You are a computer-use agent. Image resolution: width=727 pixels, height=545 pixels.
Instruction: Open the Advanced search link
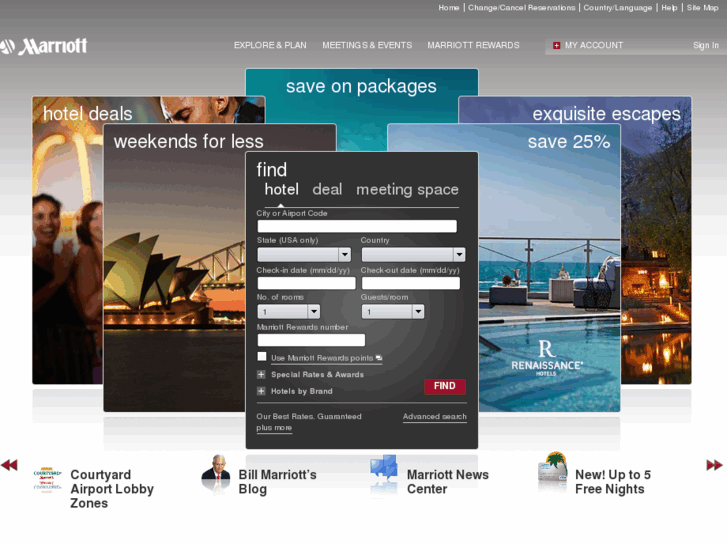(x=435, y=417)
